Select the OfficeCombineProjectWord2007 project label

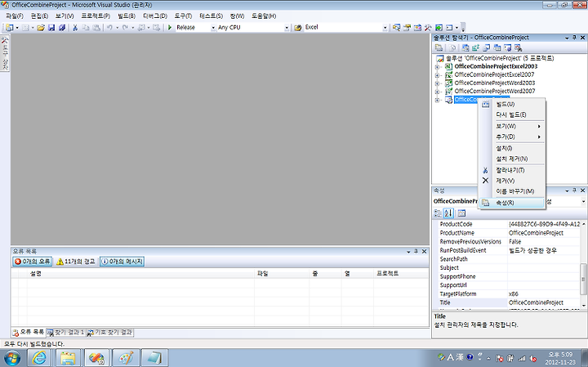tap(495, 92)
